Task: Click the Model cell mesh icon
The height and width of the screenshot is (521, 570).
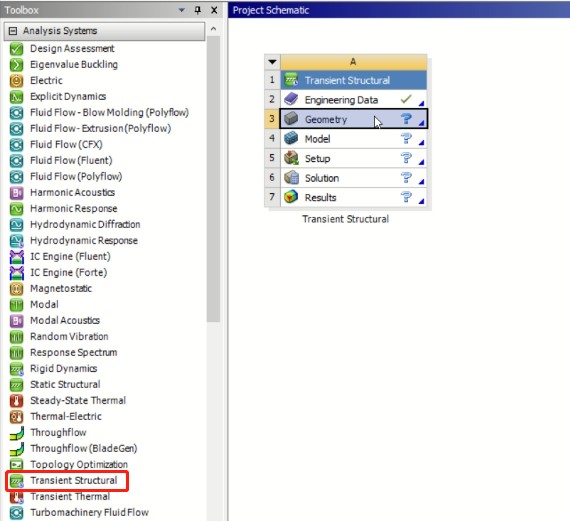Action: tap(291, 139)
